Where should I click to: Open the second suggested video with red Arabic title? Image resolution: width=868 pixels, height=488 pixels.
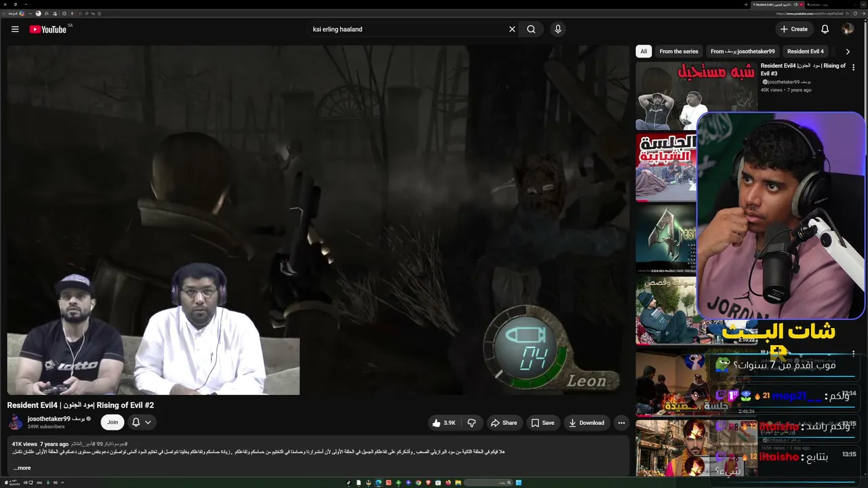(666, 167)
